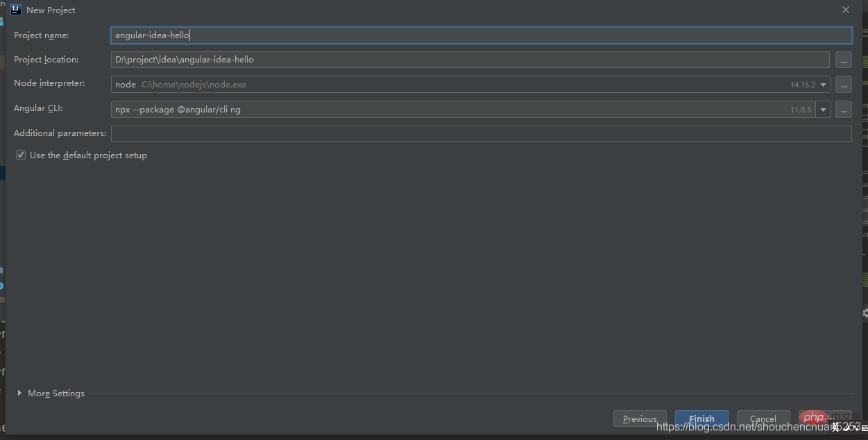Browse for the Angular CLI package

point(843,109)
